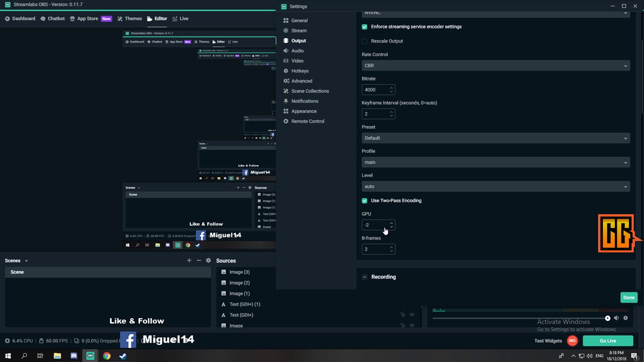The width and height of the screenshot is (644, 362).
Task: Select the Scene item in Scenes list
Action: click(x=108, y=272)
